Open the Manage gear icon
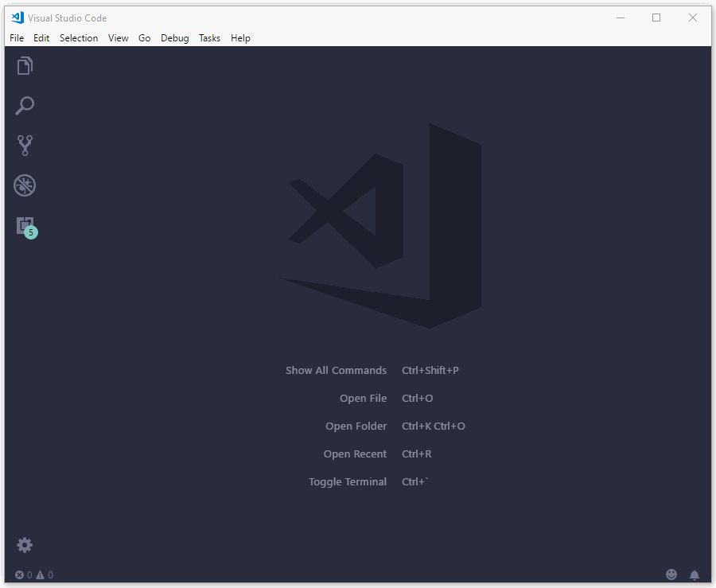This screenshot has height=588, width=716. click(x=25, y=545)
